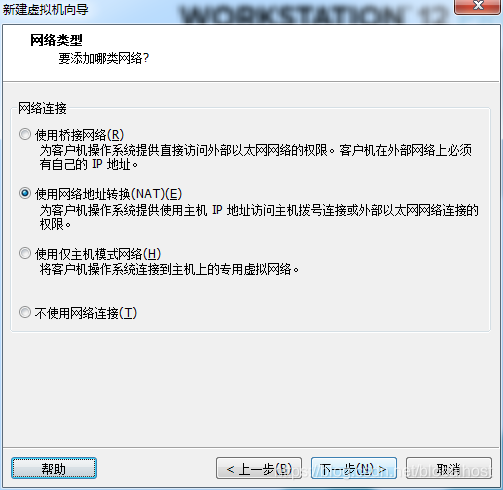Go back with the 上一步(B) button

[x=259, y=468]
